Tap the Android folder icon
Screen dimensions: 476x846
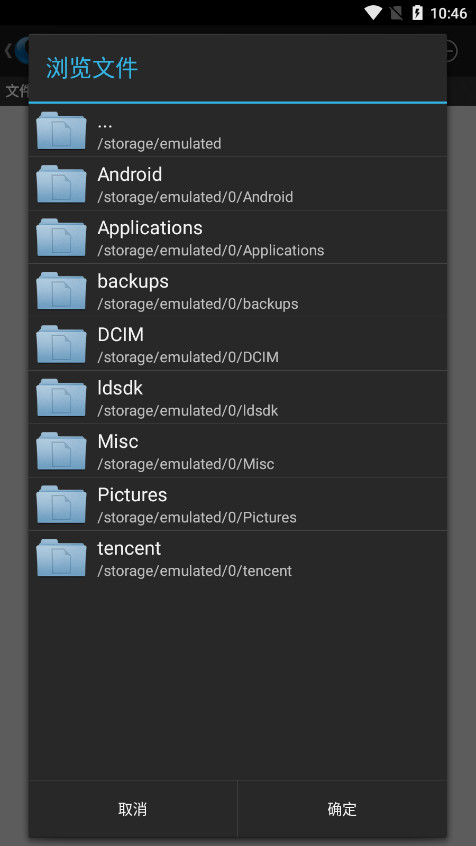[x=61, y=184]
